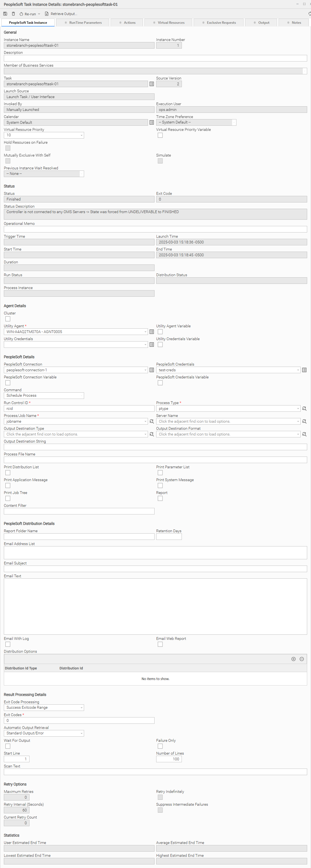
Task: Click the save icon in the toolbar
Action: click(x=5, y=14)
